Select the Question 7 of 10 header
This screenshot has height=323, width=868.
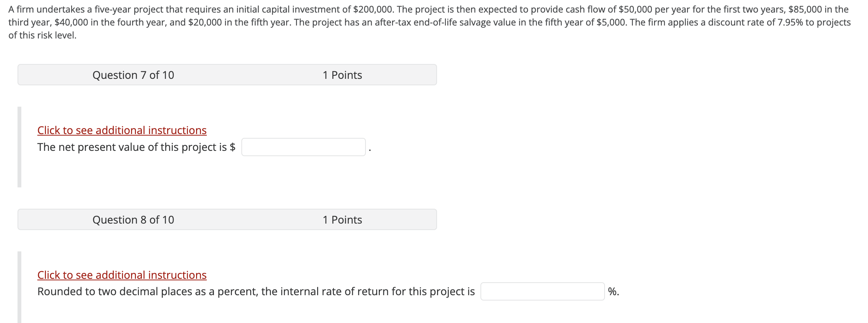(x=133, y=75)
